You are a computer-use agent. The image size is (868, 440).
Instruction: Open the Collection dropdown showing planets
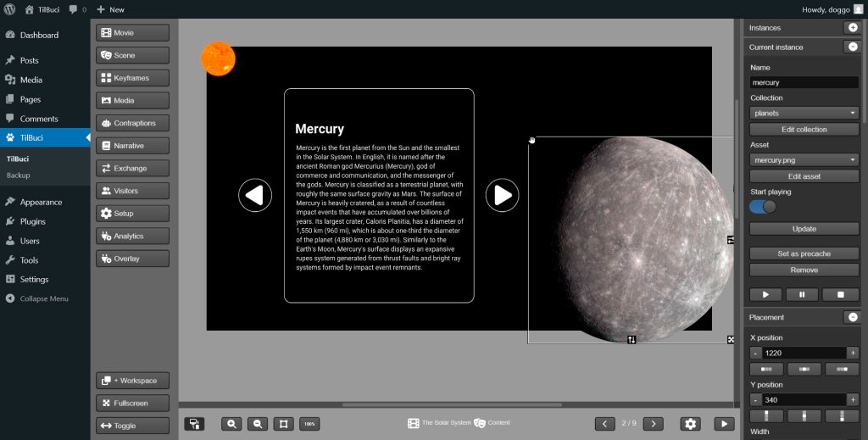(804, 113)
